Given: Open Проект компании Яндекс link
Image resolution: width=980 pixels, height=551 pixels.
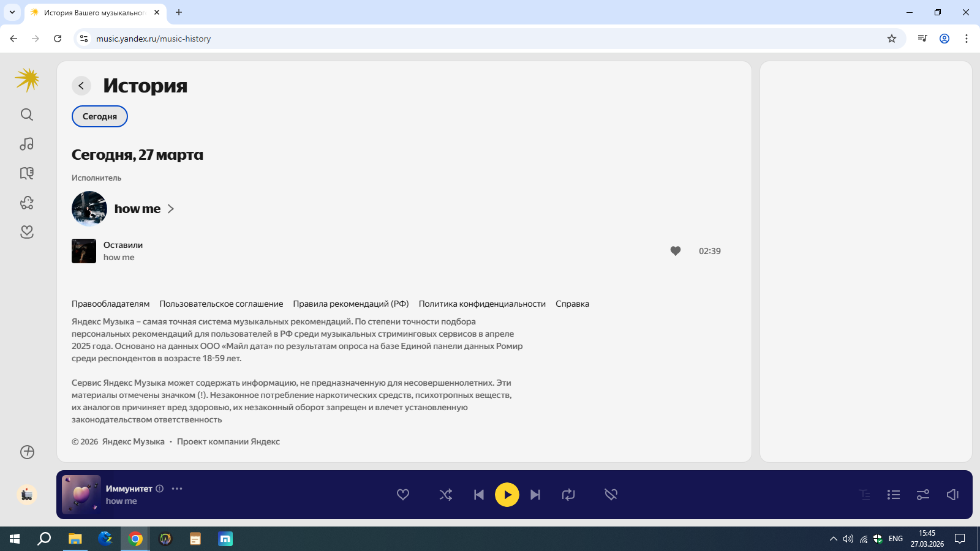Looking at the screenshot, I should click(228, 441).
